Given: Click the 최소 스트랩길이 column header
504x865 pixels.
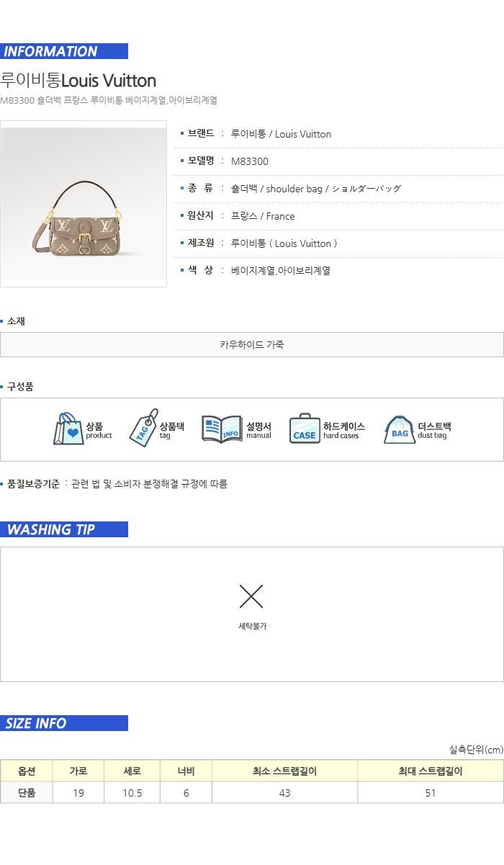Looking at the screenshot, I should click(x=284, y=771).
